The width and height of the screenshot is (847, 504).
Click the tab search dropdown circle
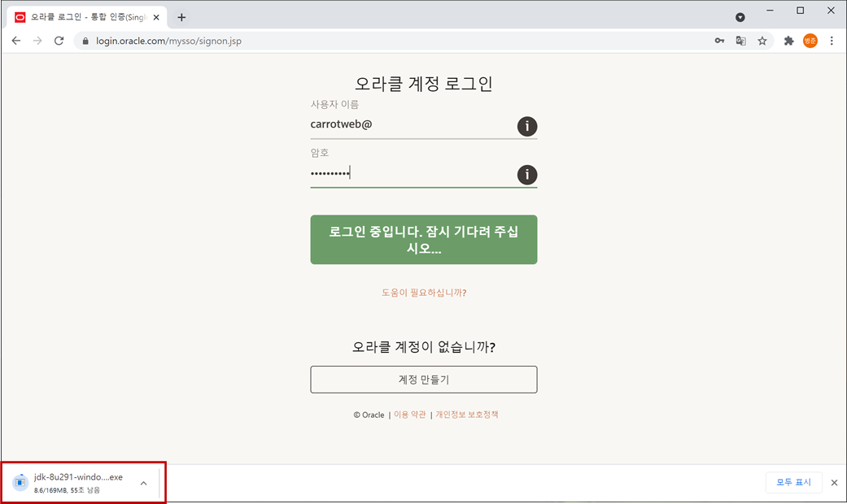pos(740,17)
